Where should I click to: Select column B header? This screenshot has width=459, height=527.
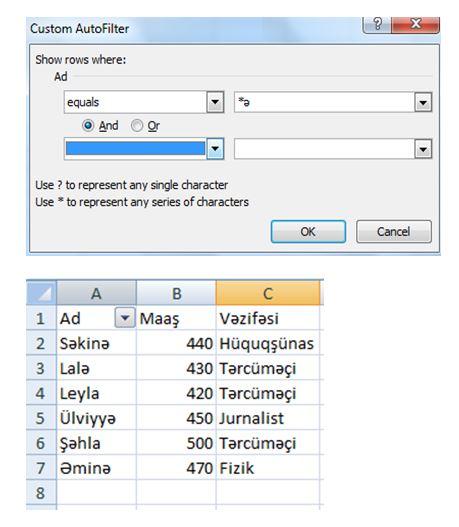(x=176, y=293)
